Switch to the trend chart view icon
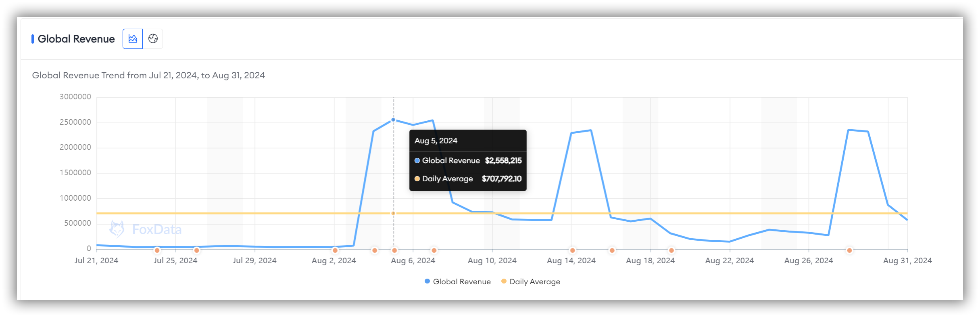The image size is (980, 317). coord(133,39)
